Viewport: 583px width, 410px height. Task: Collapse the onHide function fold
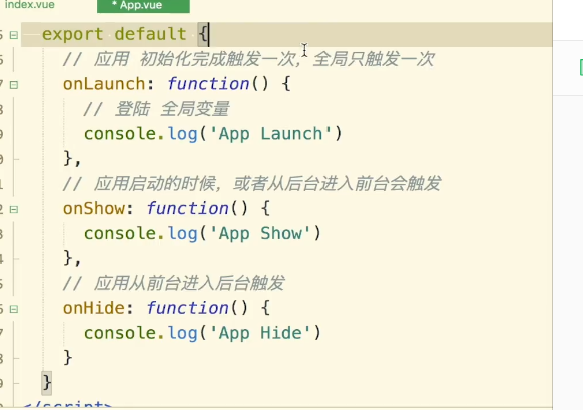pyautogui.click(x=14, y=309)
